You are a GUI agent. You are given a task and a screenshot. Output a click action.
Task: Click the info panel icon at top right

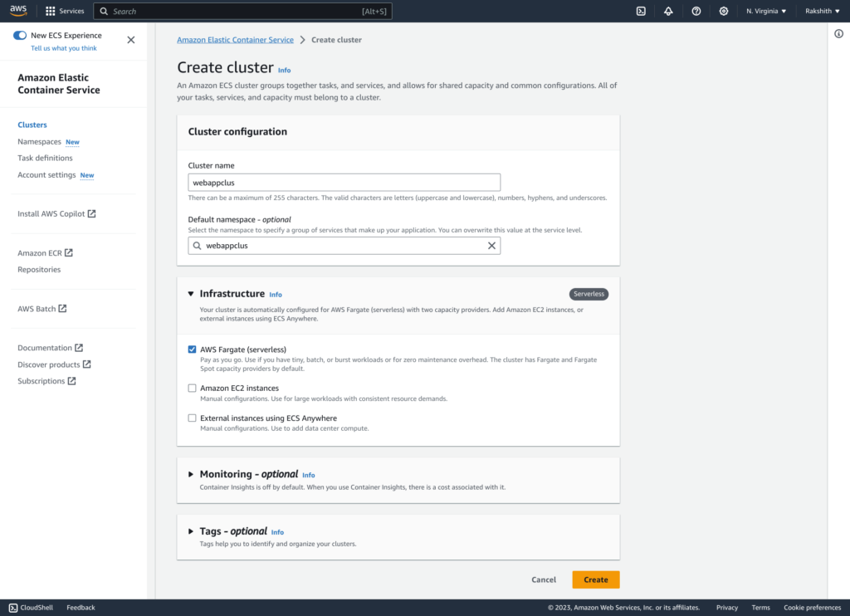(x=838, y=32)
